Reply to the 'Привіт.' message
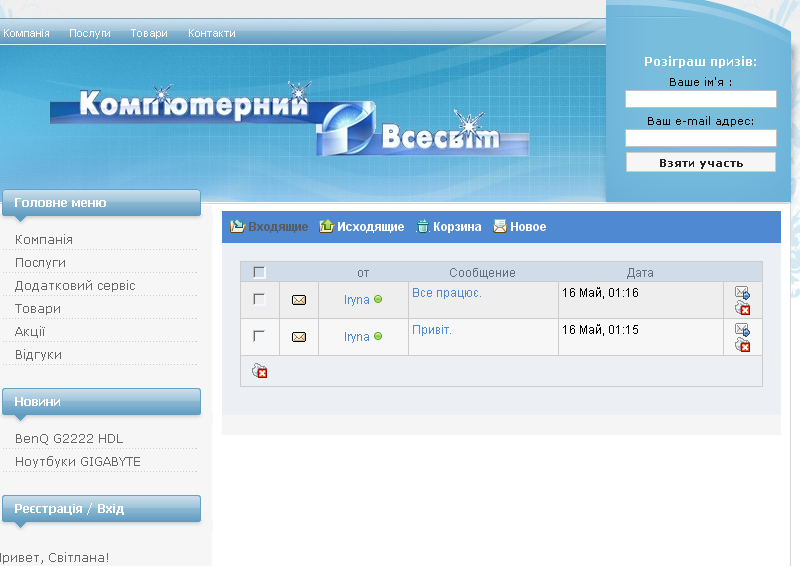800x566 pixels. (742, 329)
